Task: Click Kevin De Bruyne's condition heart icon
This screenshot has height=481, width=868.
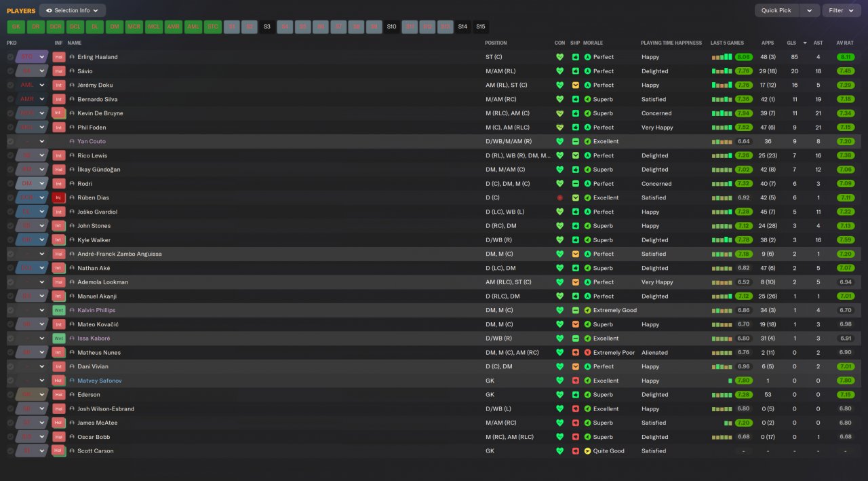Action: [559, 113]
